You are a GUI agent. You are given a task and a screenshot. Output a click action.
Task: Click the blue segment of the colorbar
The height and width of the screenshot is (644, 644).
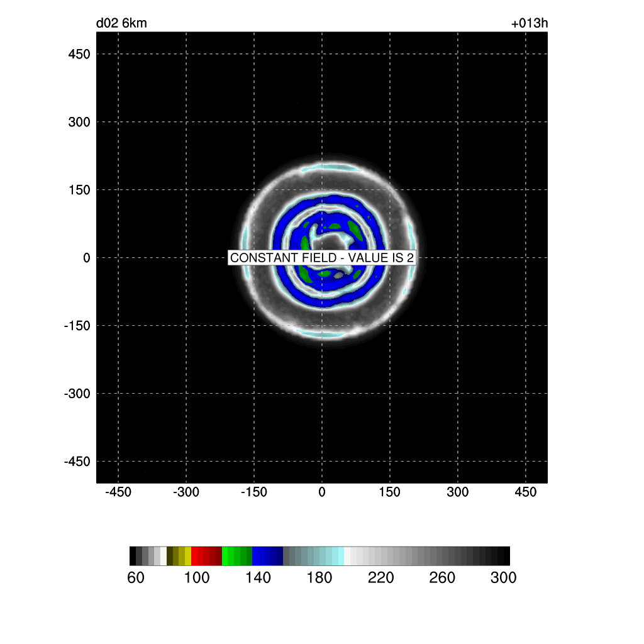tap(267, 556)
